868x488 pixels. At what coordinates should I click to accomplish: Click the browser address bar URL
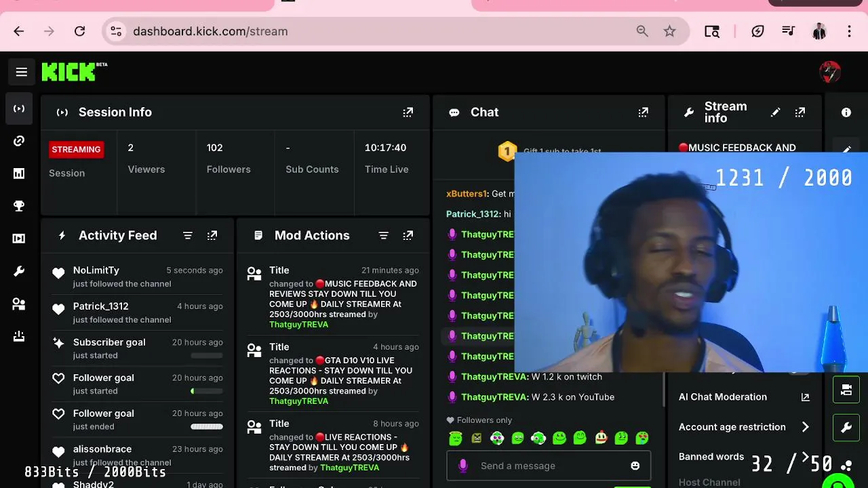[x=210, y=31]
